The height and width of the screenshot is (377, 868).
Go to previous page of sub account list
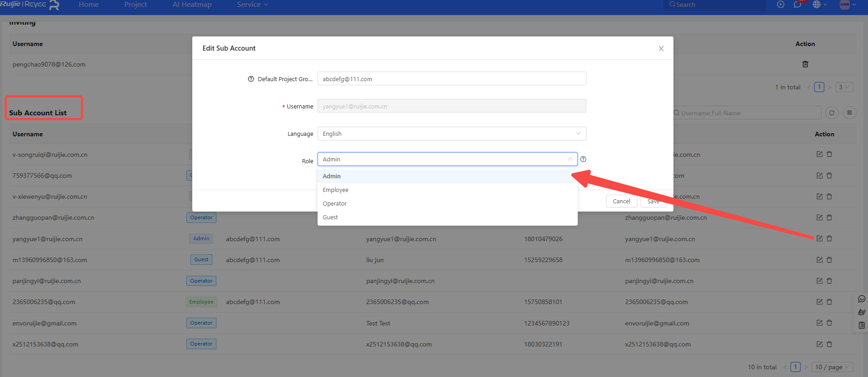(x=785, y=367)
